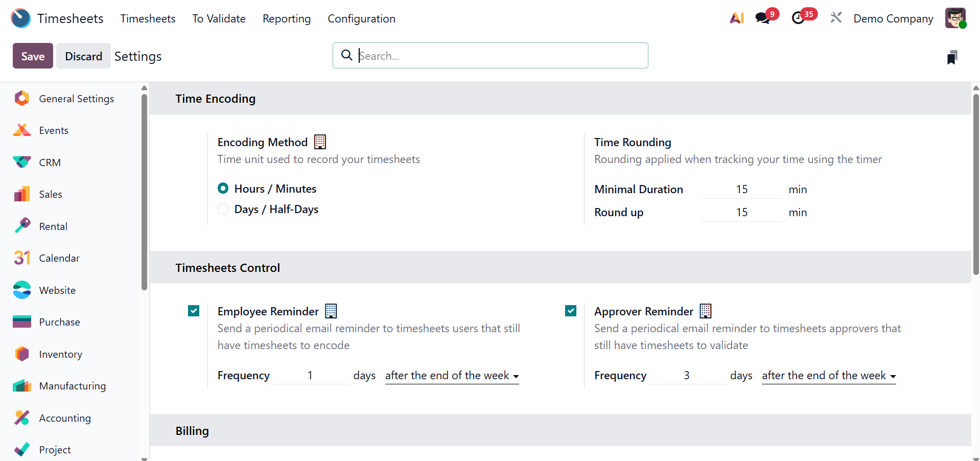Click the Timesheets app logo icon

click(x=21, y=18)
